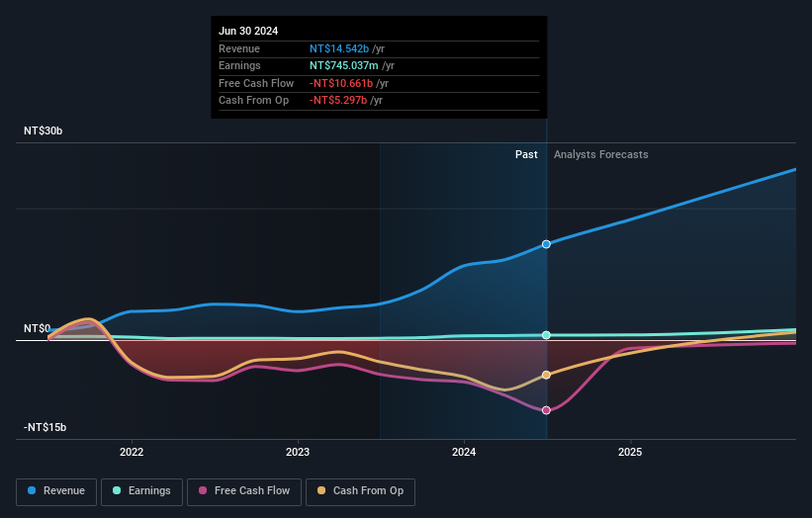Click the NT$14.542b revenue value
This screenshot has width=812, height=518.
(339, 48)
